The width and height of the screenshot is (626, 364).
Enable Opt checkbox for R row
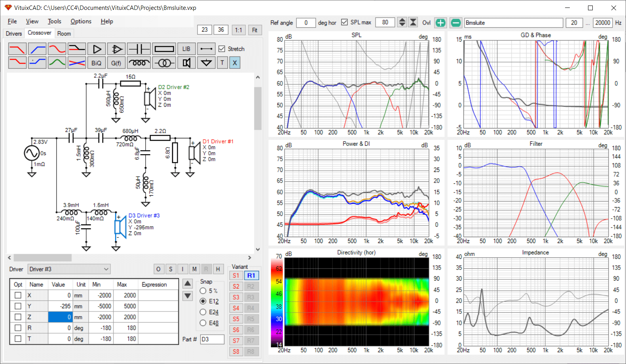(x=18, y=328)
